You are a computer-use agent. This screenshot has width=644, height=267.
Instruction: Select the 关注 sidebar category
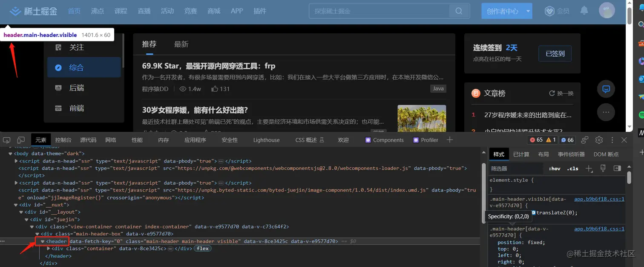84,47
